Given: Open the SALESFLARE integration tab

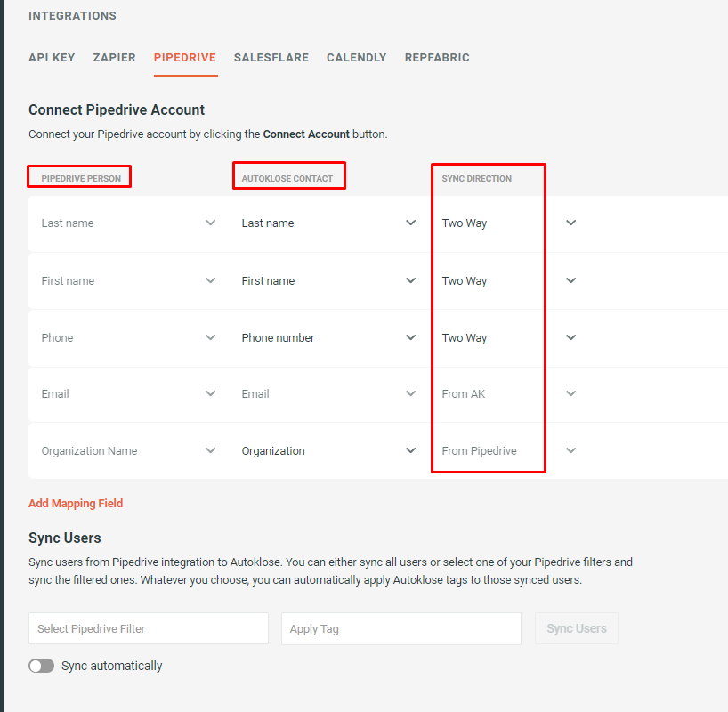Looking at the screenshot, I should coord(271,58).
